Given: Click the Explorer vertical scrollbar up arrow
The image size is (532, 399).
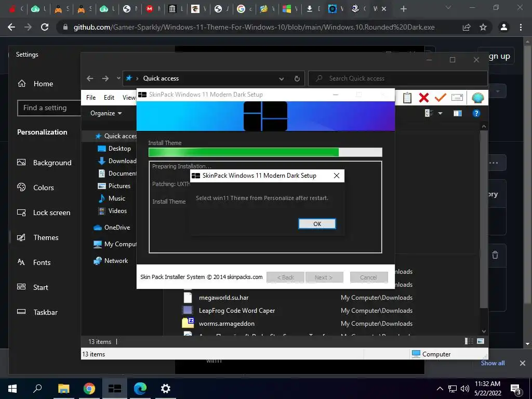Looking at the screenshot, I should tap(484, 127).
